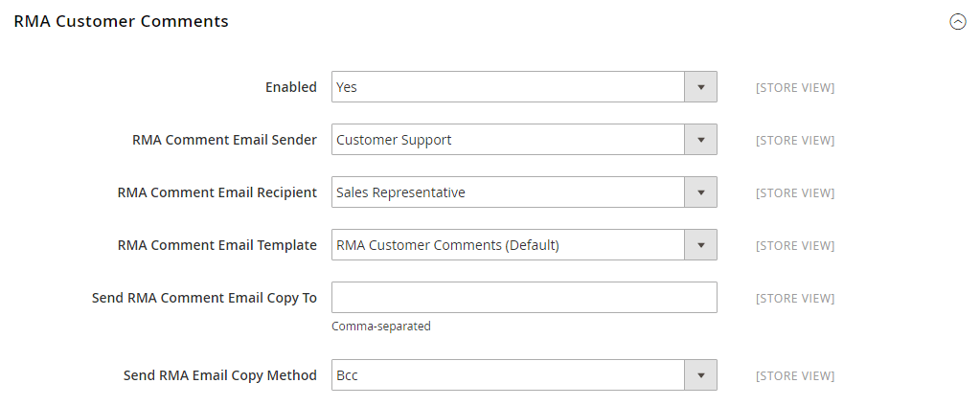Open the copy method dropdown showing Bcc
This screenshot has width=980, height=406.
point(524,375)
